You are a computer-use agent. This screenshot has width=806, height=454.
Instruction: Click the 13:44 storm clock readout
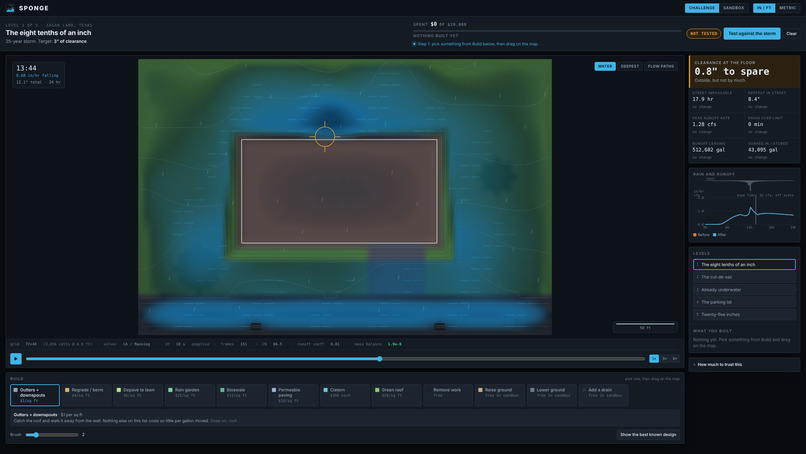(26, 68)
